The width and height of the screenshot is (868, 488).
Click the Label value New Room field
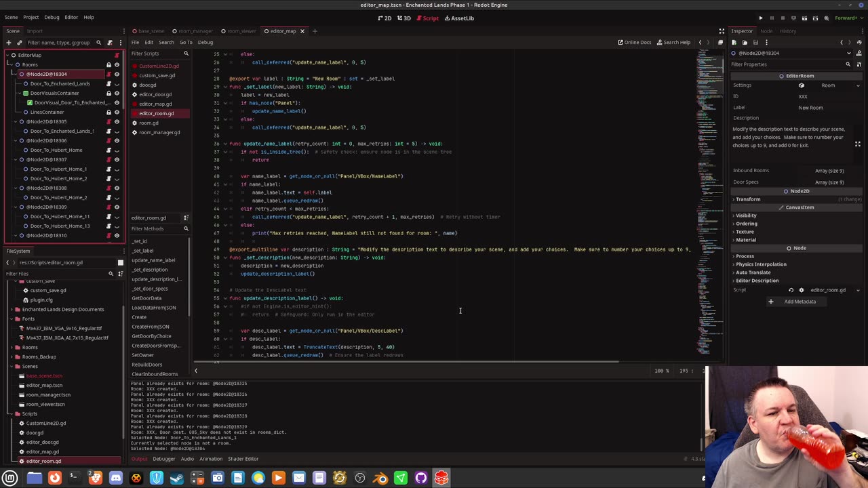click(x=829, y=108)
